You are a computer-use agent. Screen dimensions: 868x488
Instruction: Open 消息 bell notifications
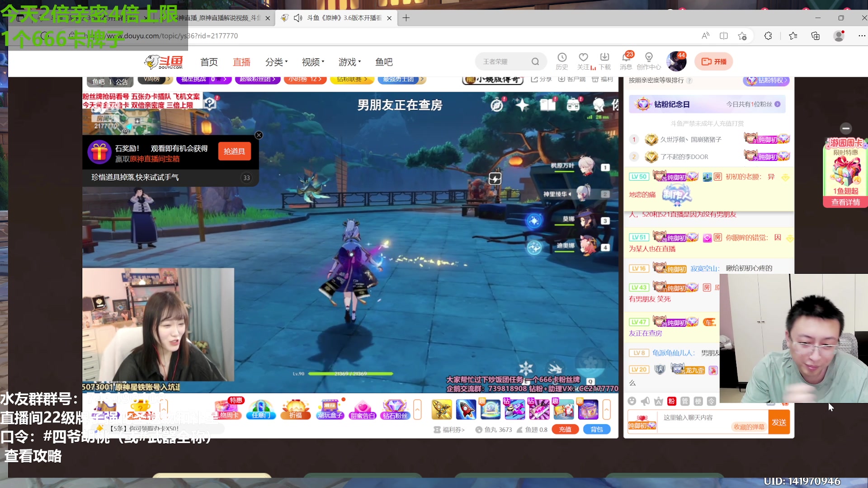(626, 61)
